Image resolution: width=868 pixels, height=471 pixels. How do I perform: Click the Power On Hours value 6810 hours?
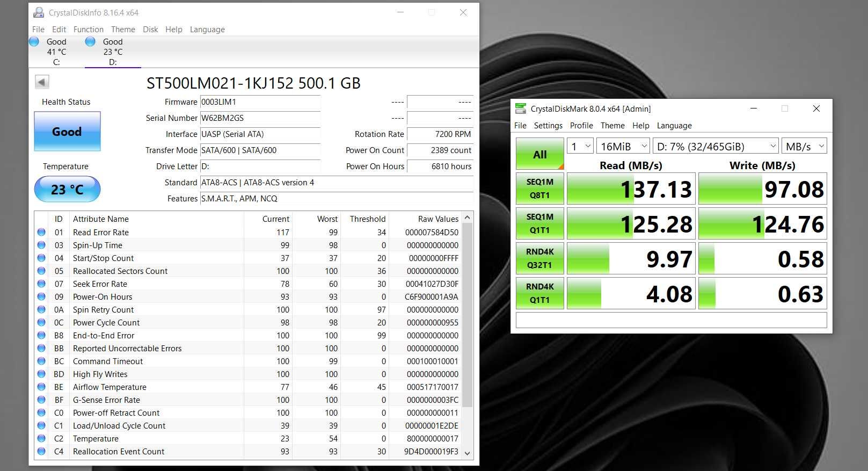click(x=440, y=166)
